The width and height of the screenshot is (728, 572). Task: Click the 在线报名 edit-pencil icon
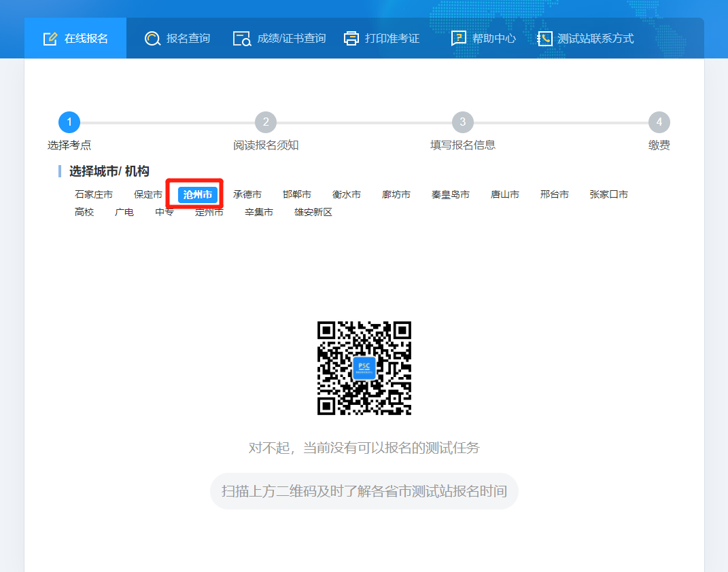coord(50,39)
